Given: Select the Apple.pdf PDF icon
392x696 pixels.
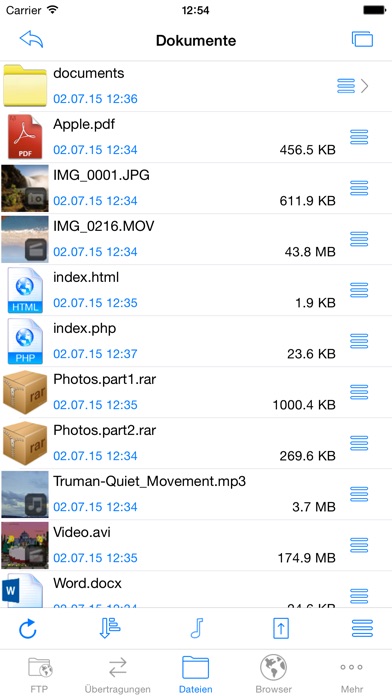Looking at the screenshot, I should click(25, 137).
